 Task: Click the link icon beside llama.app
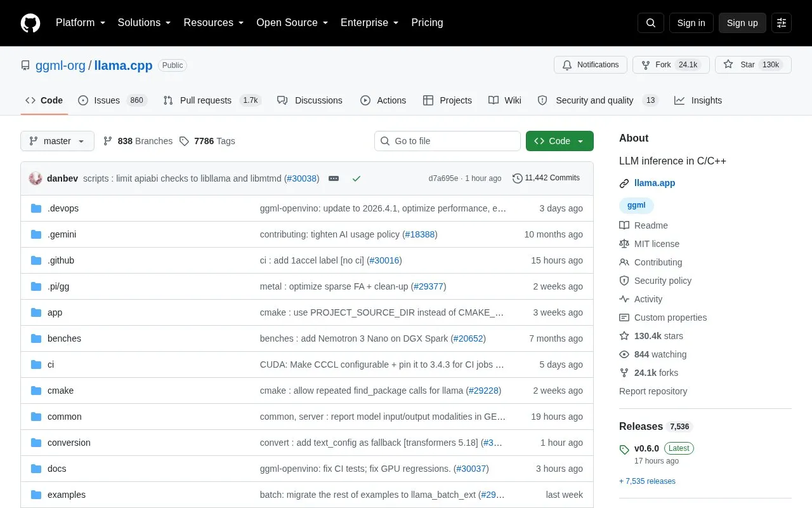point(624,184)
